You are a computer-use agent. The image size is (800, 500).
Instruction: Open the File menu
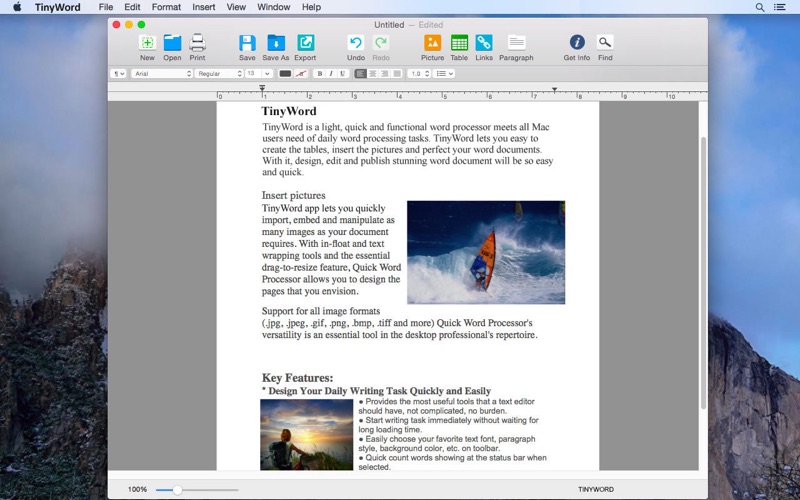[x=106, y=7]
